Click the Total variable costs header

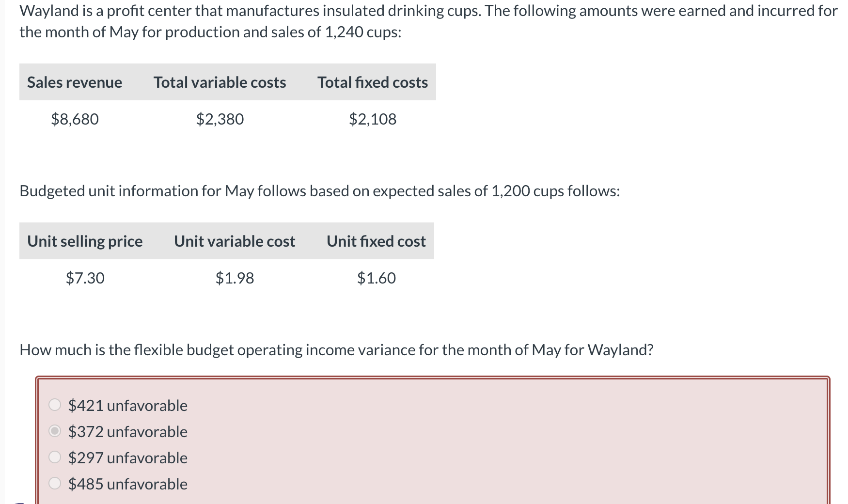pyautogui.click(x=220, y=82)
